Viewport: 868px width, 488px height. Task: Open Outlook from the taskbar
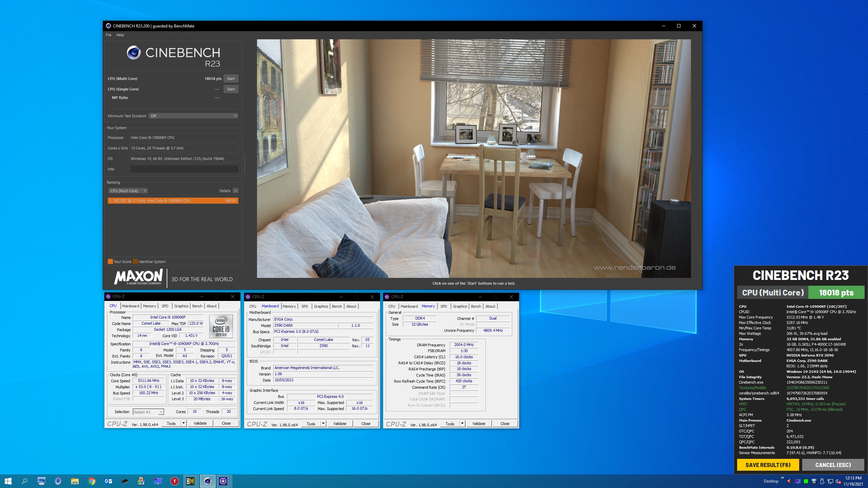[108, 481]
